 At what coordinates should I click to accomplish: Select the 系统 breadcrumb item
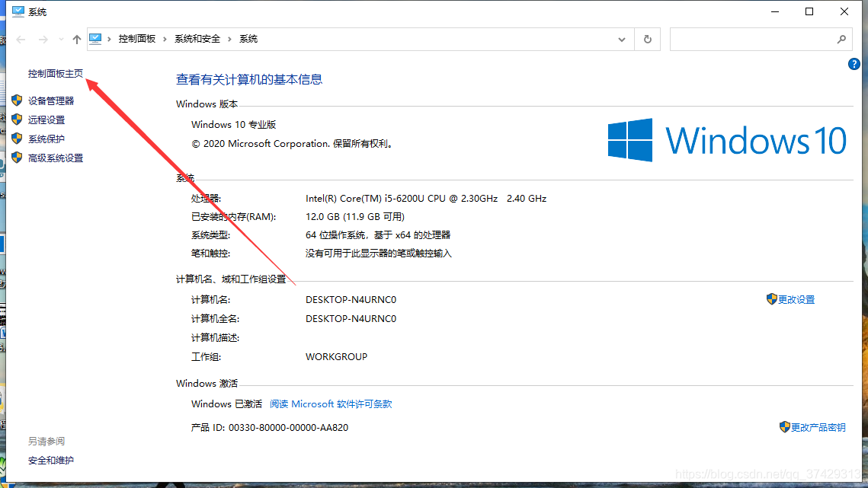coord(248,39)
